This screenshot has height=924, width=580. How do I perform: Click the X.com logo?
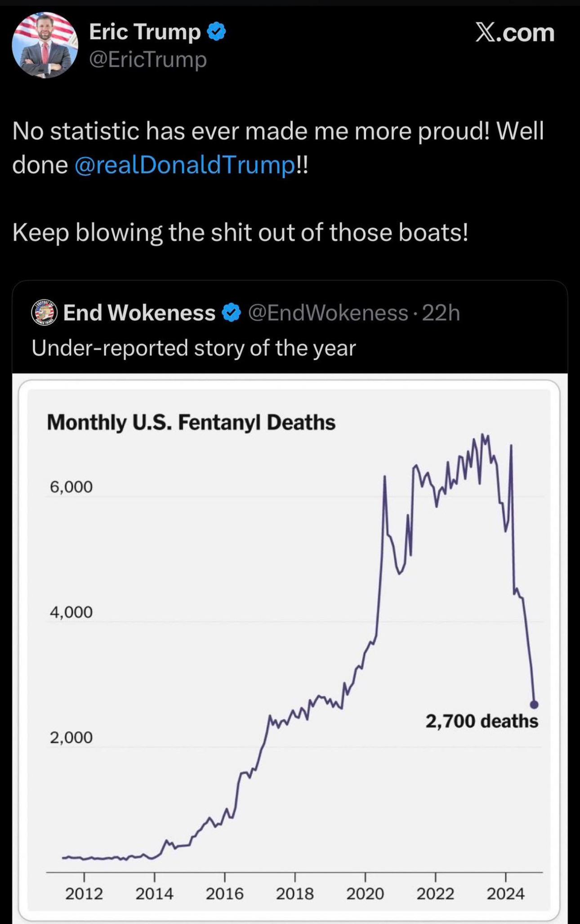click(515, 33)
